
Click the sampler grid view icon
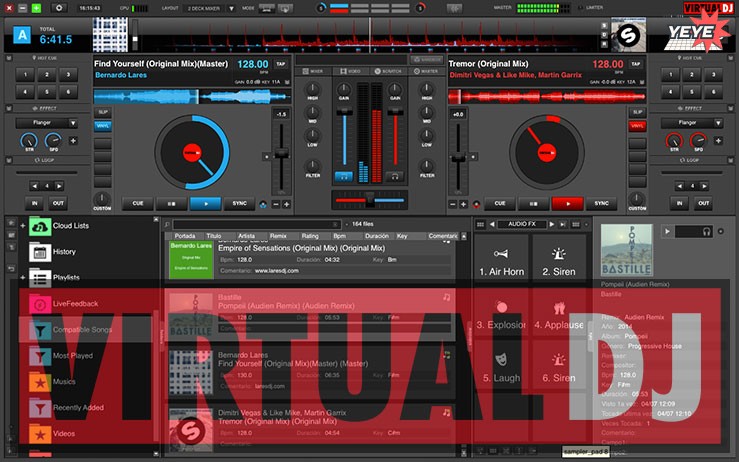coord(480,224)
